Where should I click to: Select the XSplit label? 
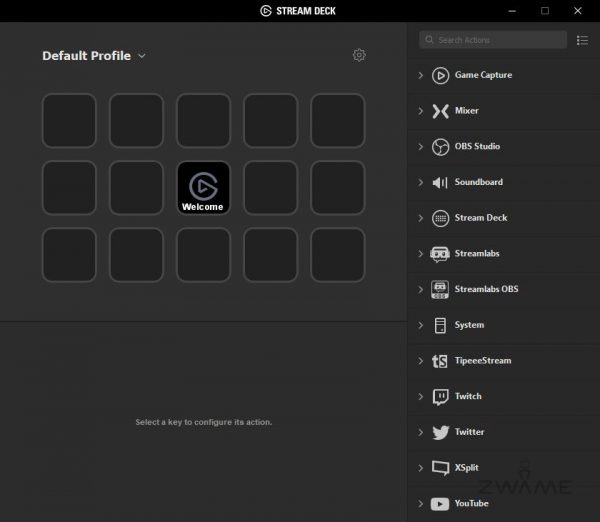click(466, 468)
